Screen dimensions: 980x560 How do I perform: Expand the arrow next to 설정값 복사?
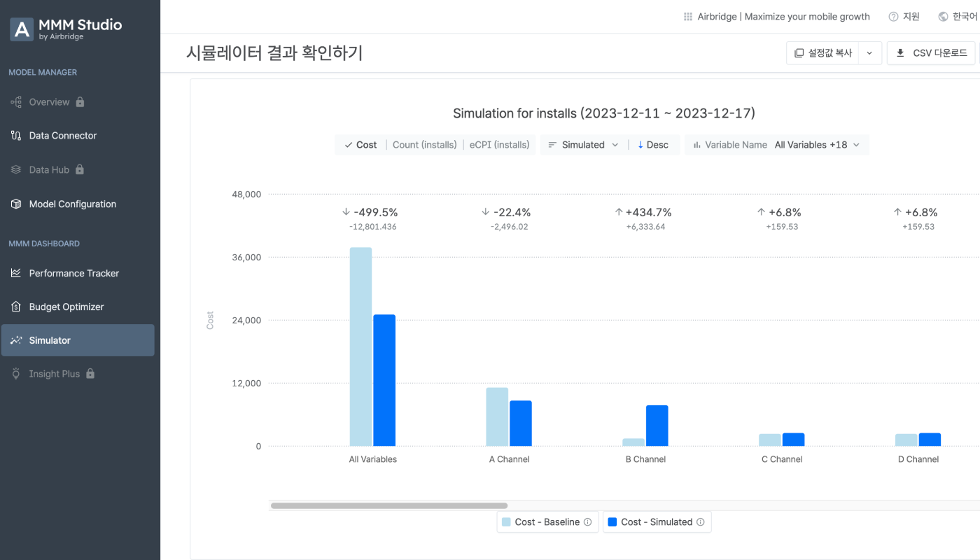click(869, 53)
